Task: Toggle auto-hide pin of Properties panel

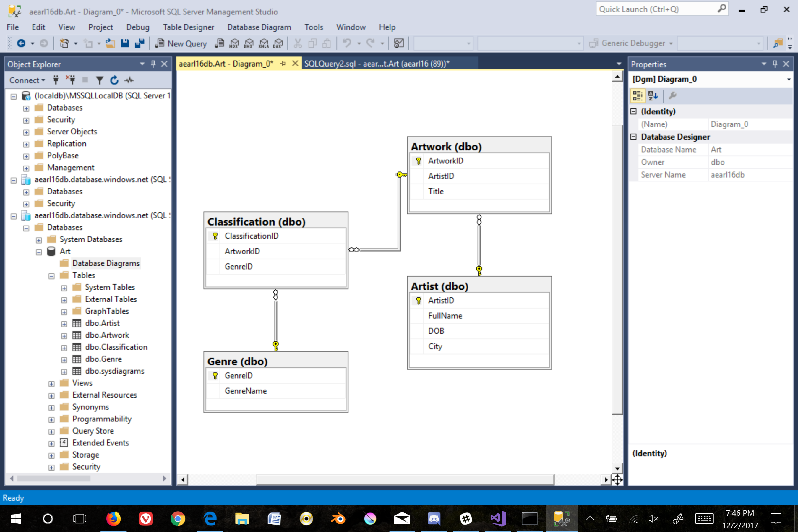Action: 775,64
